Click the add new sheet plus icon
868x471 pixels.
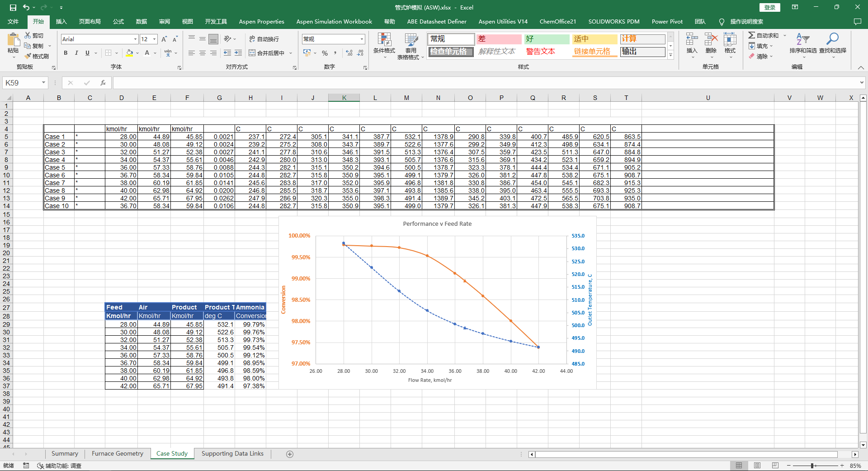point(290,454)
